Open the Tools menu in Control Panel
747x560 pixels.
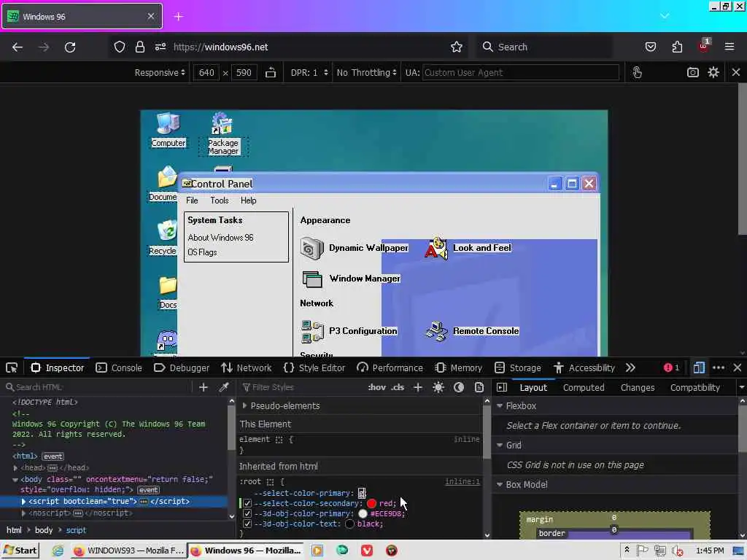coord(220,201)
